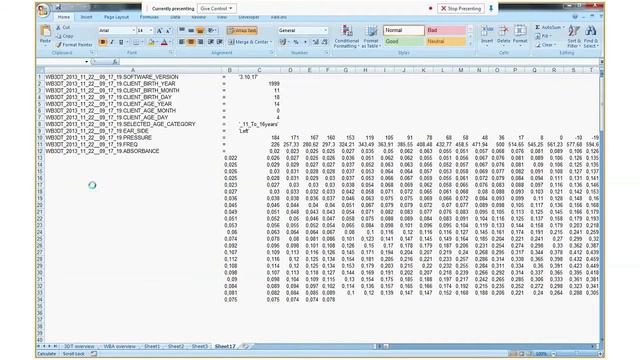Toggle Italic formatting
640x360 pixels.
tap(111, 42)
